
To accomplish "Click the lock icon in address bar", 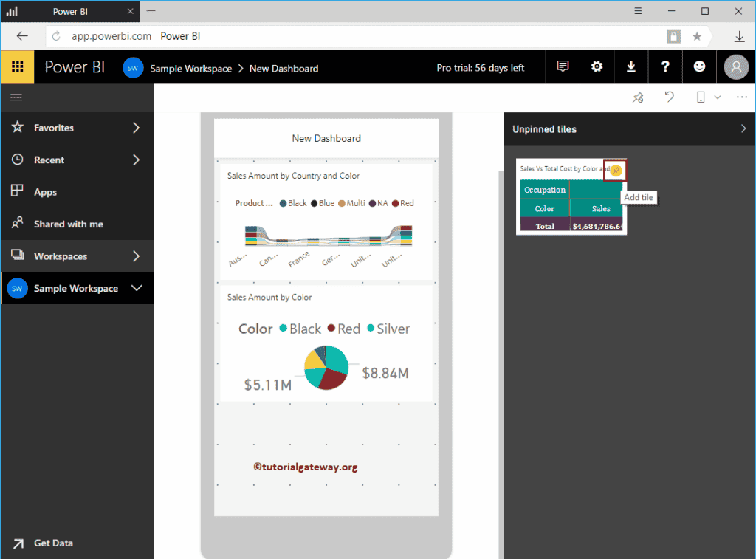I will click(673, 36).
